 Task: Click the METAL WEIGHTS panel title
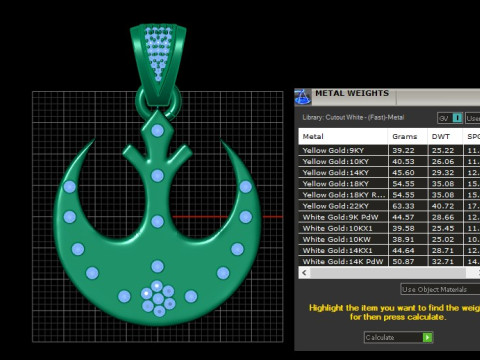pyautogui.click(x=352, y=93)
